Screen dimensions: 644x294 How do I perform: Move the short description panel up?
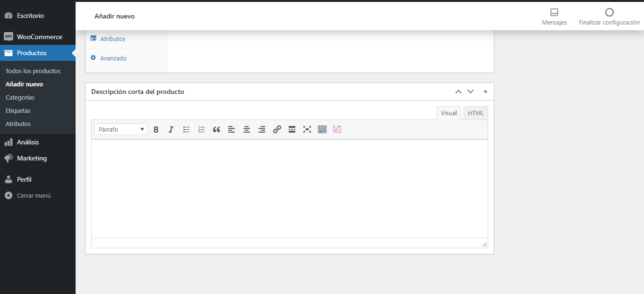tap(458, 91)
